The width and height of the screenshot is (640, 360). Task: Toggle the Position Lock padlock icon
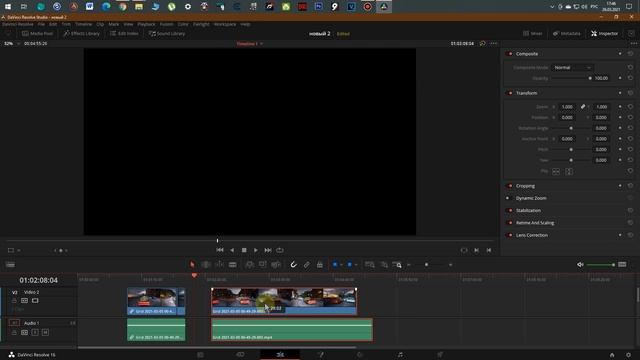[x=320, y=265]
